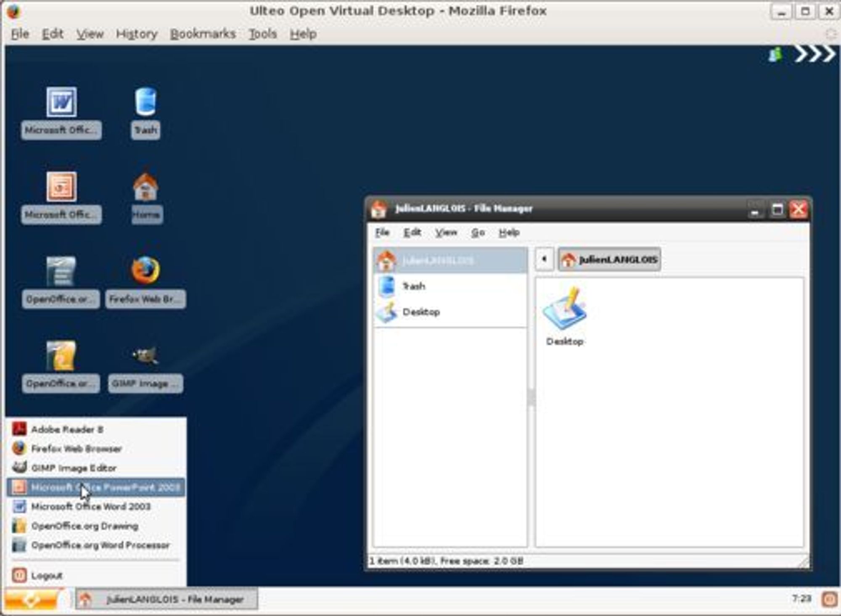Select Desktop in the File Manager sidebar
Viewport: 841px width, 616px height.
450,312
